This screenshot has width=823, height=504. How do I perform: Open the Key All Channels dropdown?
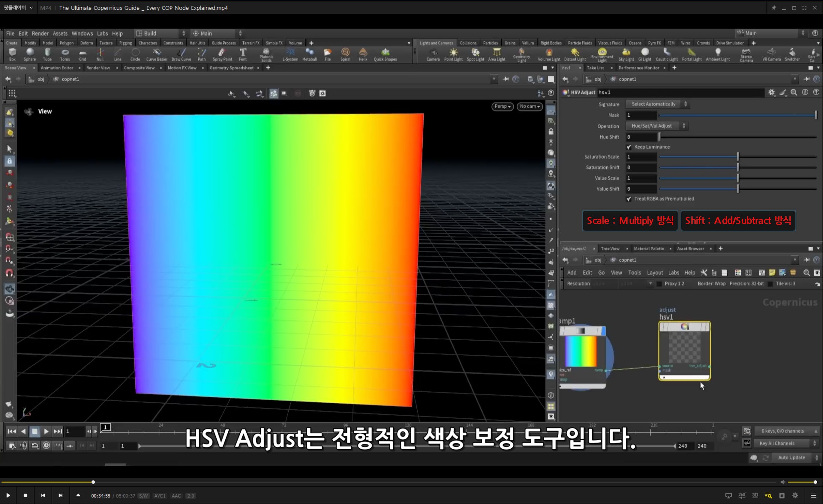click(x=786, y=443)
